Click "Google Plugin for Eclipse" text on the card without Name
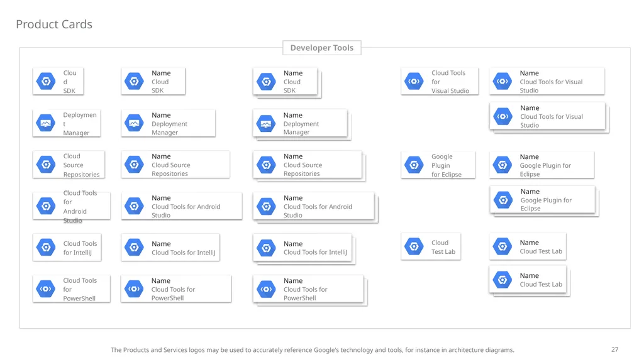Screen dimensions: 644x362 click(x=447, y=165)
